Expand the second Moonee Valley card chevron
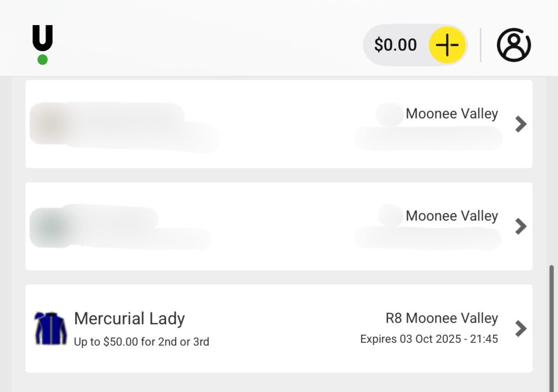Image resolution: width=558 pixels, height=392 pixels. click(x=521, y=226)
